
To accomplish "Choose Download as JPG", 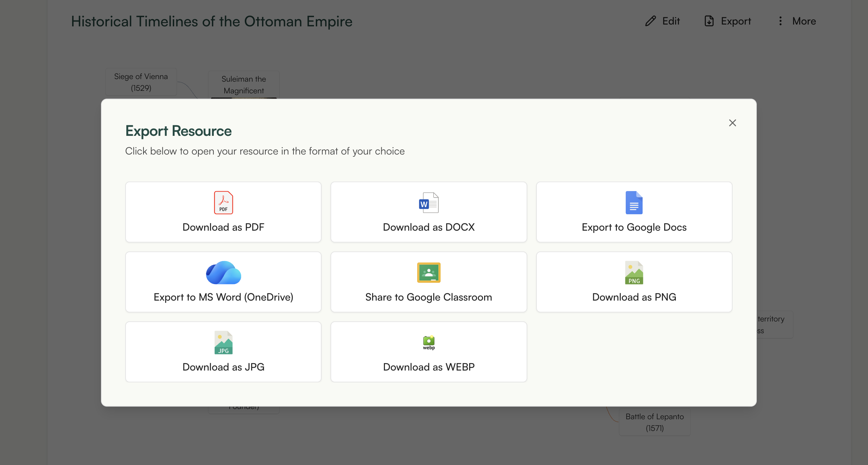I will click(223, 352).
